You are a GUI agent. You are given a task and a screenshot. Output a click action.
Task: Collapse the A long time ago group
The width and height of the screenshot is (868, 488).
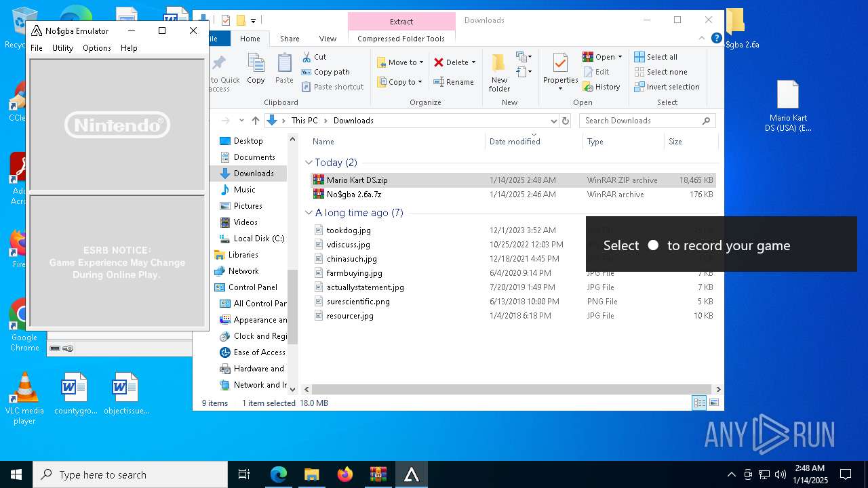[309, 213]
